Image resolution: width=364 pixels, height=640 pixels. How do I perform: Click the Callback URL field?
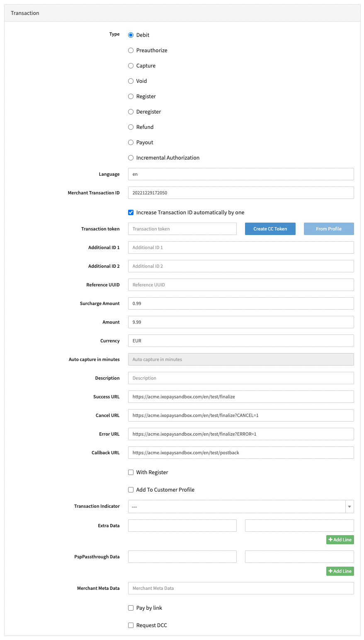(x=241, y=453)
